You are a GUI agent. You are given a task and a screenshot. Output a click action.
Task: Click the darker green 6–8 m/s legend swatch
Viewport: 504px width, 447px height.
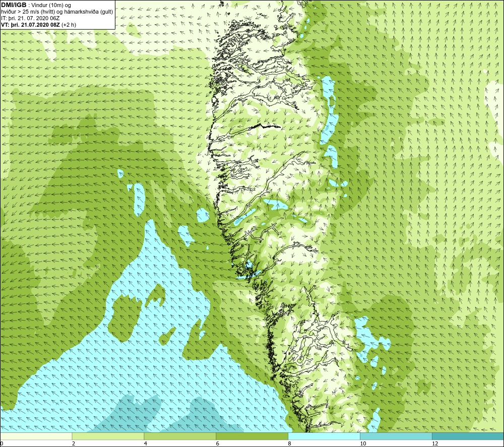[x=252, y=436]
